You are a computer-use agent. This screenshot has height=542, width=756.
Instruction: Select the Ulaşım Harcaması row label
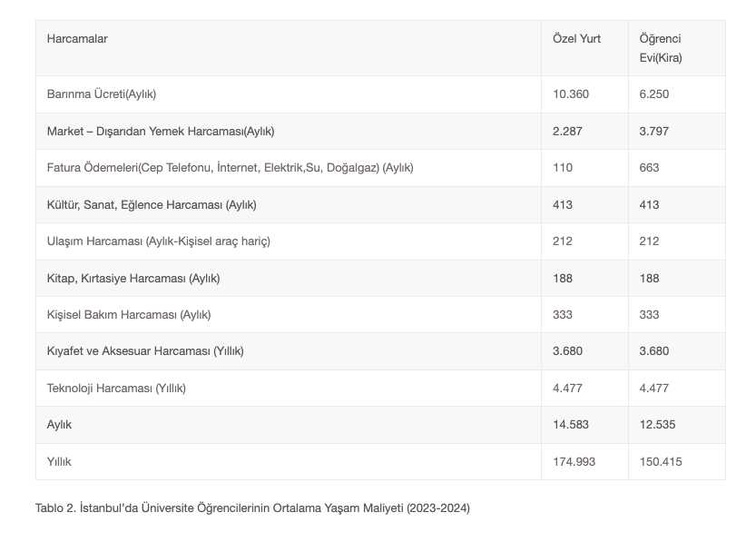pos(158,241)
